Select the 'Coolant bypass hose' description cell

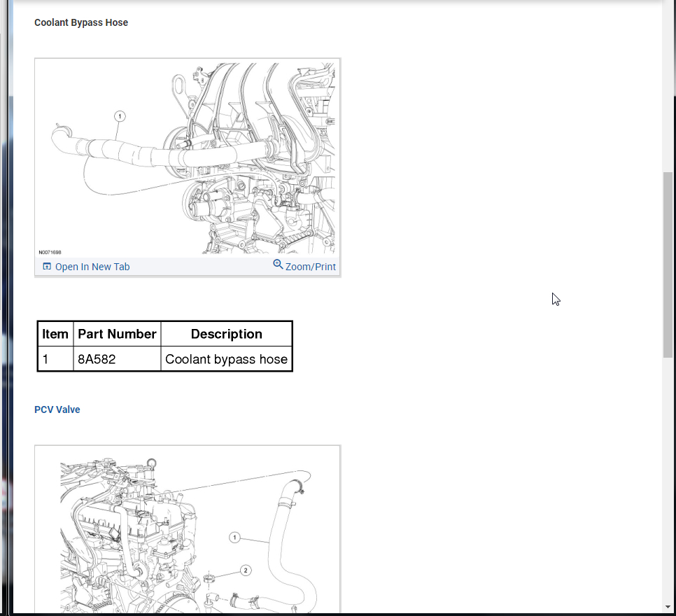[226, 359]
